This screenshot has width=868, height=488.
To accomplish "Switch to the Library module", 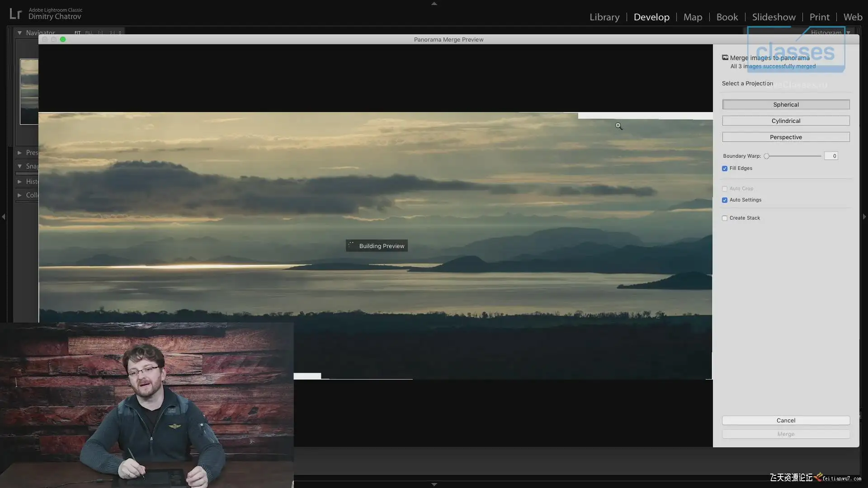I will click(604, 17).
